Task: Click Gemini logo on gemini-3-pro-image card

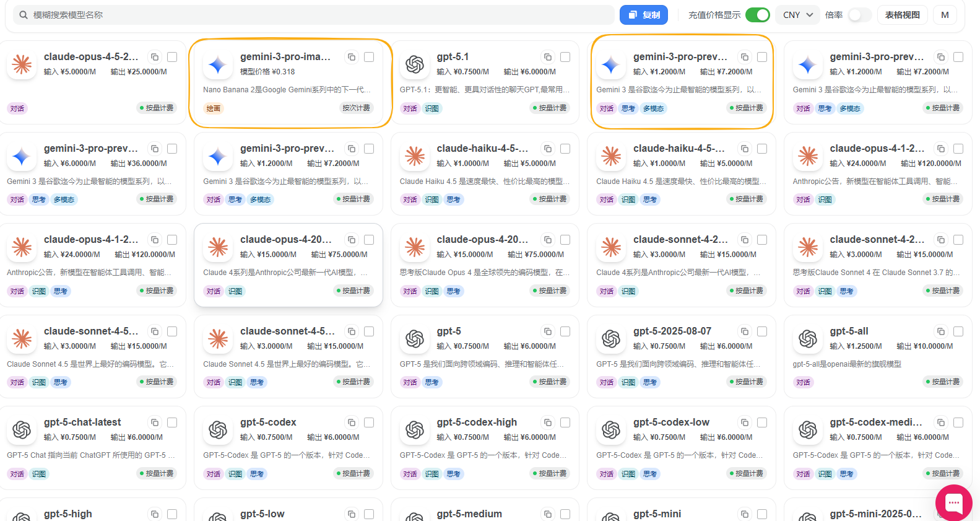Action: pos(218,64)
